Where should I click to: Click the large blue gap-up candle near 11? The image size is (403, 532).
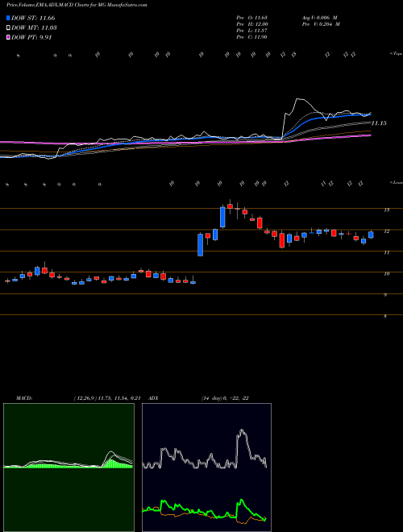pos(201,244)
